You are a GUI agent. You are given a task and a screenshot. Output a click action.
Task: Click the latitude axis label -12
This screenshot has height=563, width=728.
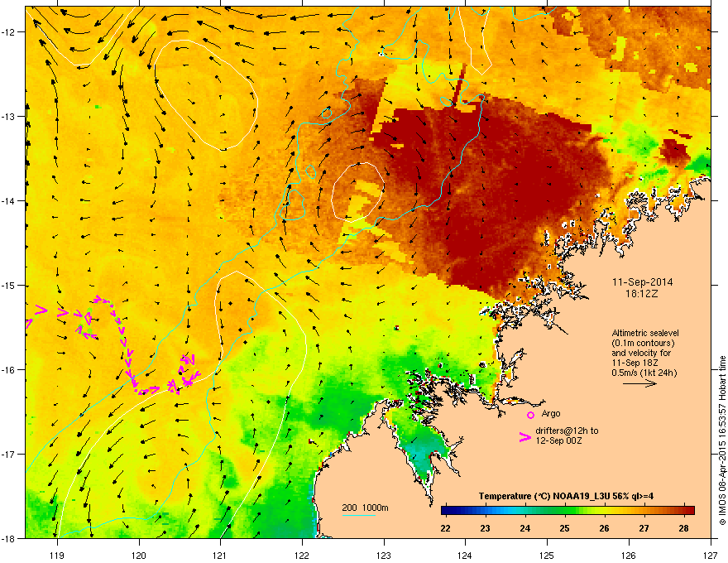tap(8, 32)
